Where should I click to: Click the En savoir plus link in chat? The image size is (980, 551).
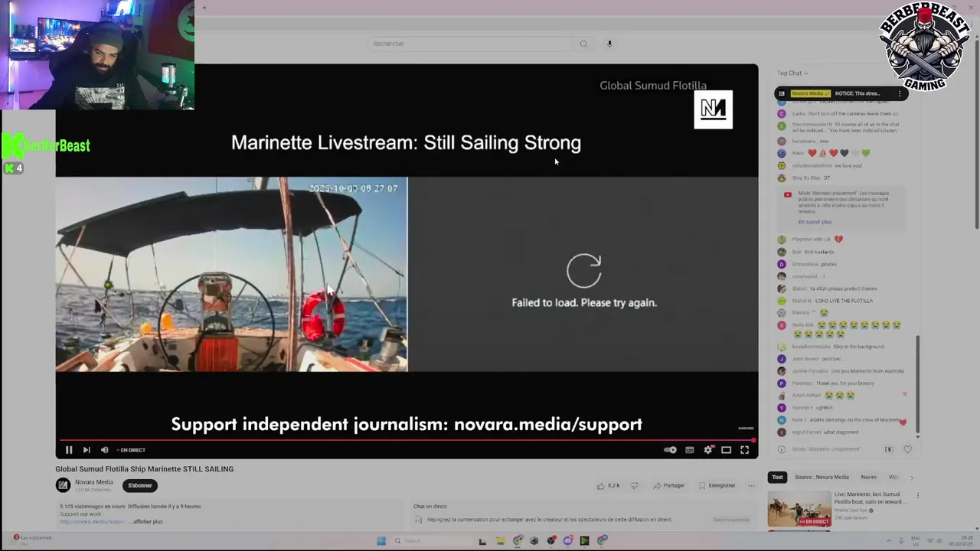coord(815,222)
